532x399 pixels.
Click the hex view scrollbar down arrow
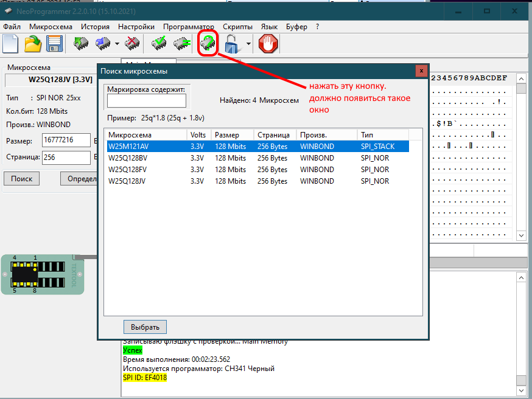pyautogui.click(x=521, y=235)
